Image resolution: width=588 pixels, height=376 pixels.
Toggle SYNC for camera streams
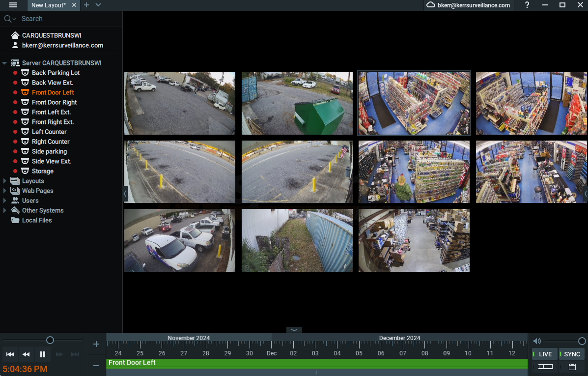[572, 354]
